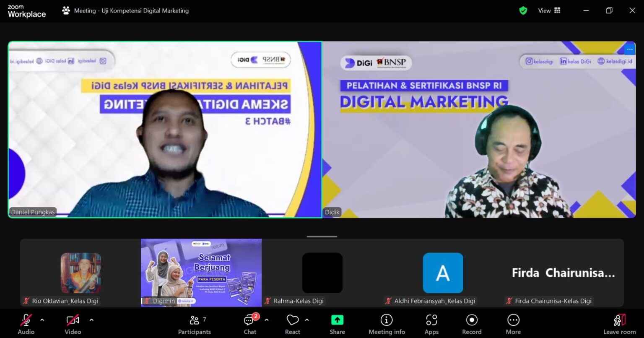The height and width of the screenshot is (338, 644).
Task: Click 'Rio Oktavian_Kelas Digi' name label
Action: [x=65, y=301]
